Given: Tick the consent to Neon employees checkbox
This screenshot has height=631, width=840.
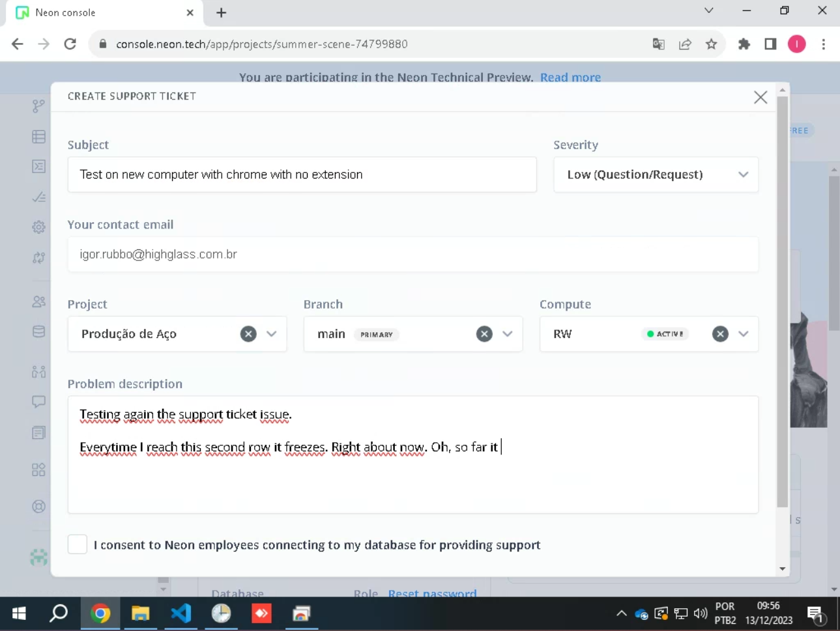Looking at the screenshot, I should (78, 544).
